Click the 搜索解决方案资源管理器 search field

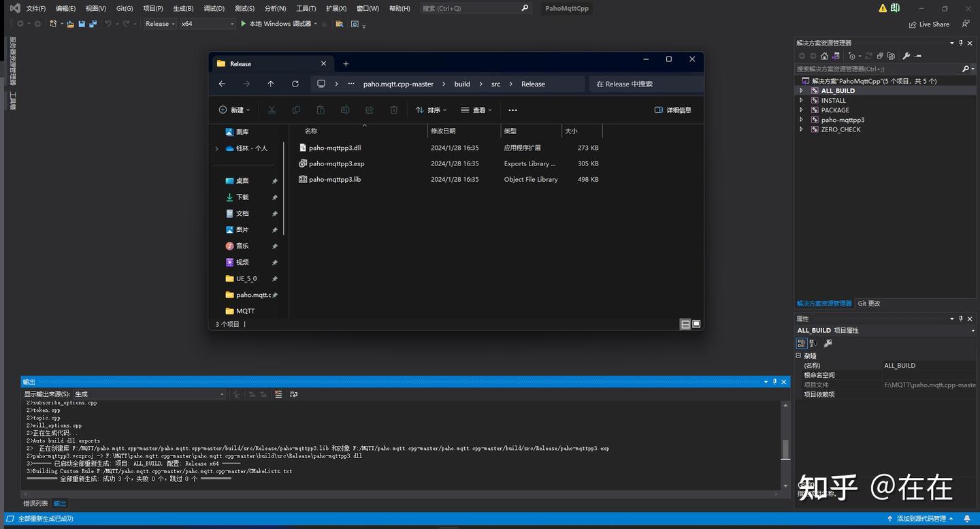coord(885,69)
